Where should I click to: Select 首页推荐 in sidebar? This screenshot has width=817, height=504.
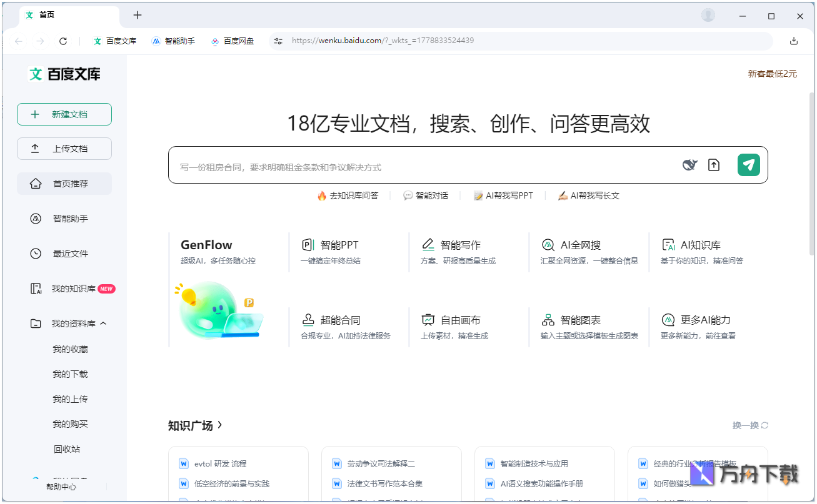point(64,184)
